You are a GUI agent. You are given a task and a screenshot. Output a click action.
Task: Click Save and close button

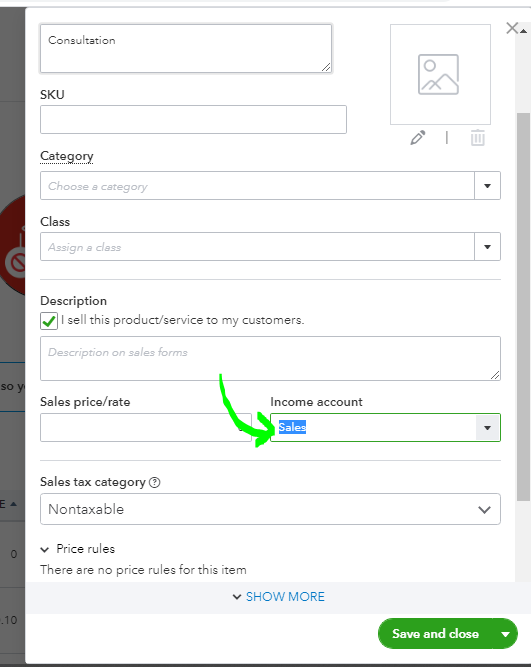pyautogui.click(x=435, y=634)
